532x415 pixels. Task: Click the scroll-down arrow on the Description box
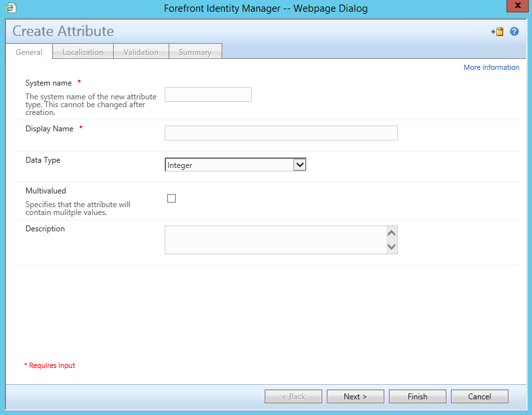coord(391,246)
